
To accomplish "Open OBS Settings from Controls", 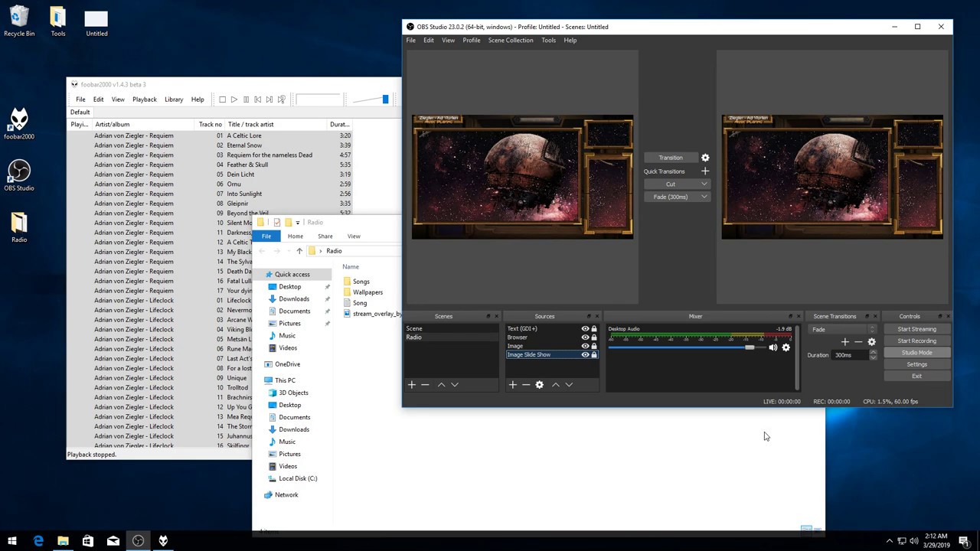I will pos(916,364).
